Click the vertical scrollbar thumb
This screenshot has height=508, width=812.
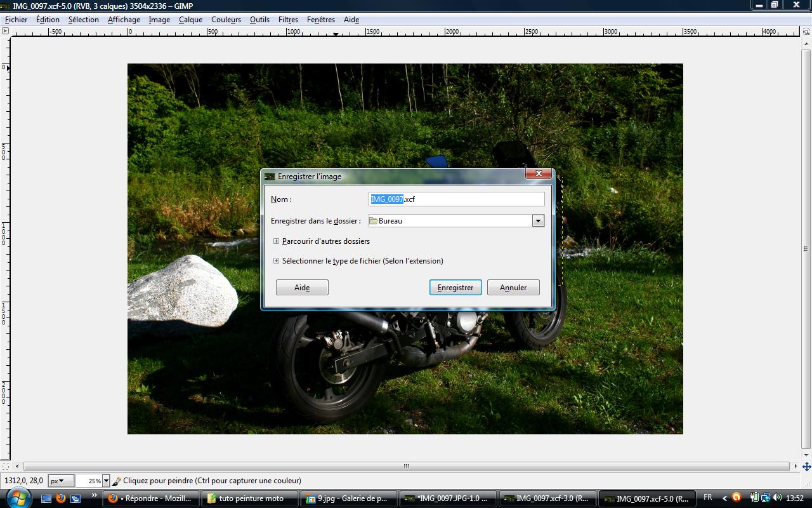click(x=806, y=248)
